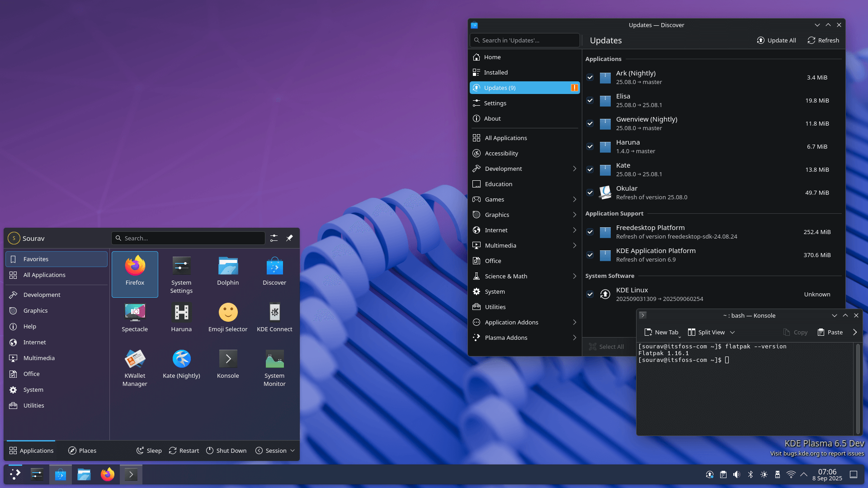The height and width of the screenshot is (488, 868).
Task: Expand the Development category in Discover
Action: pyautogui.click(x=574, y=169)
